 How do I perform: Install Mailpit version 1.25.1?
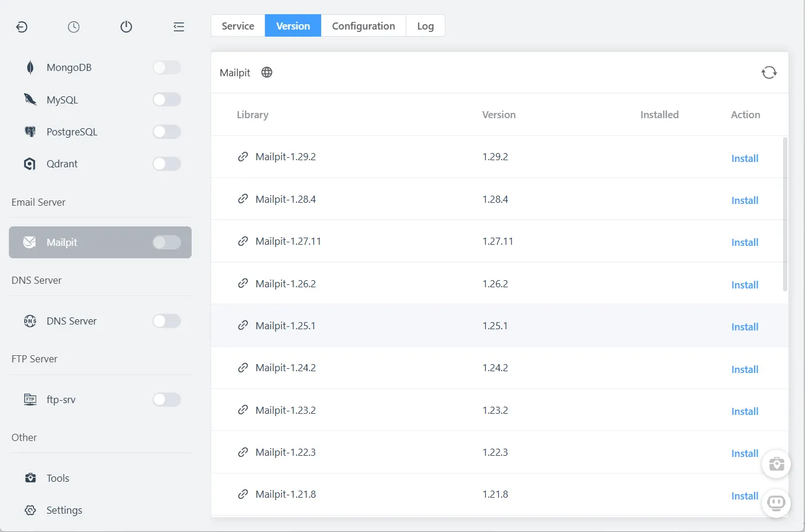744,327
